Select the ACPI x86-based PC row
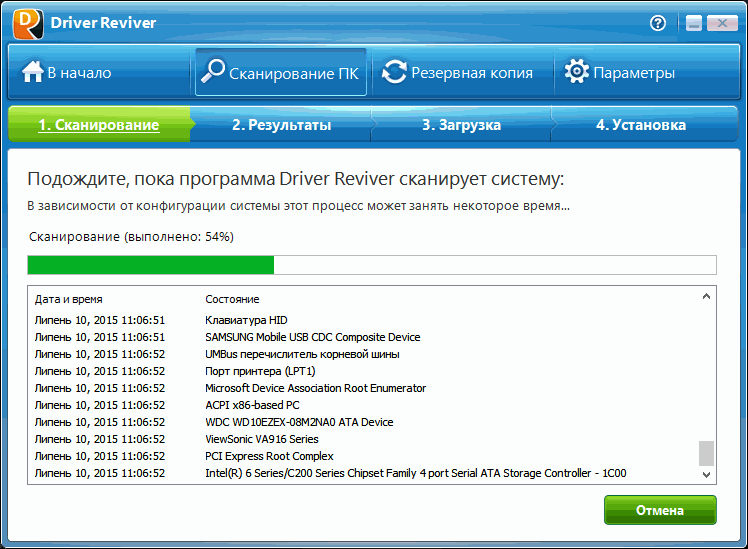Screen dimensions: 748x549 point(365,405)
